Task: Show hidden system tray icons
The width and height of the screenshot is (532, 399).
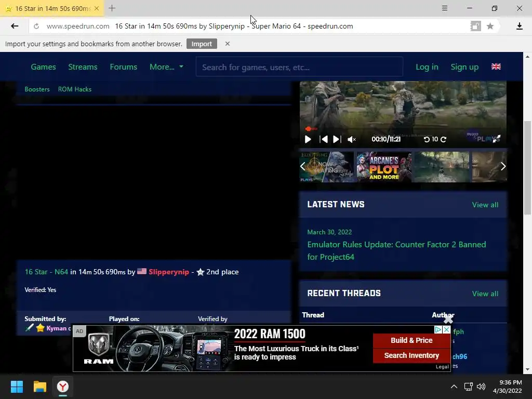Action: [454, 387]
